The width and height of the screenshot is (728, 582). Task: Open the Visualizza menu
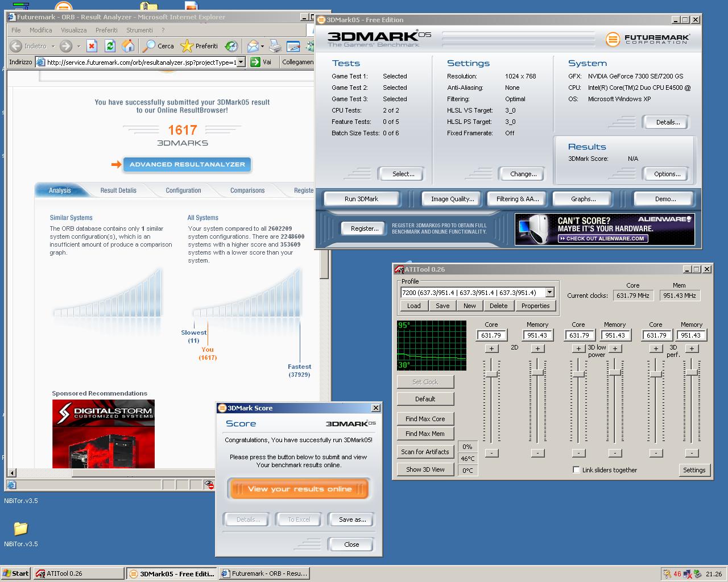point(74,30)
